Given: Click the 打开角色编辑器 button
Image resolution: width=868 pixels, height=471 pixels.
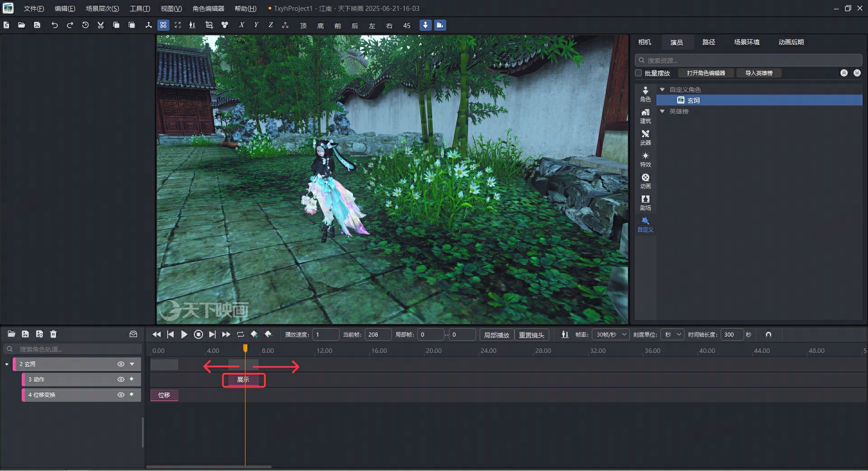Looking at the screenshot, I should (x=706, y=73).
